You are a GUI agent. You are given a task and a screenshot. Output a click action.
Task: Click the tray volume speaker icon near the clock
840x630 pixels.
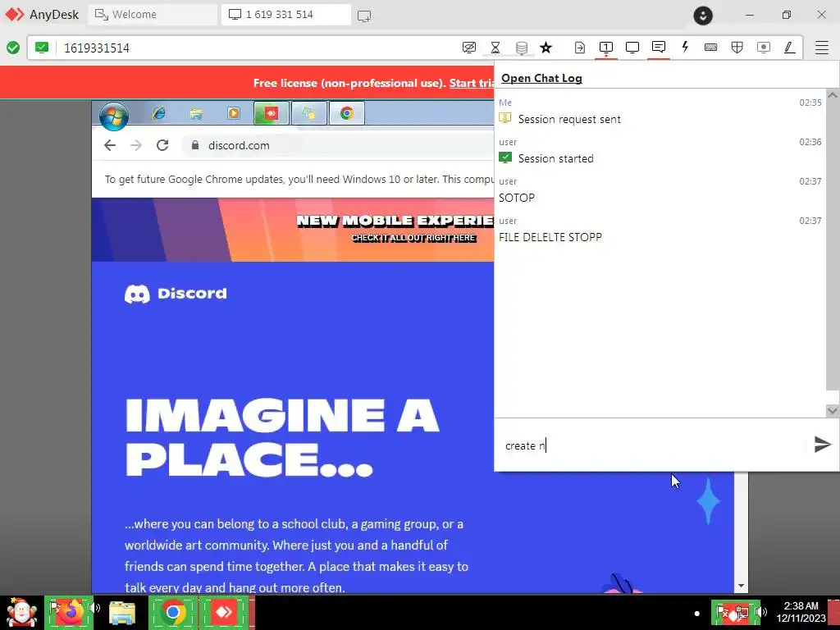[x=760, y=612]
